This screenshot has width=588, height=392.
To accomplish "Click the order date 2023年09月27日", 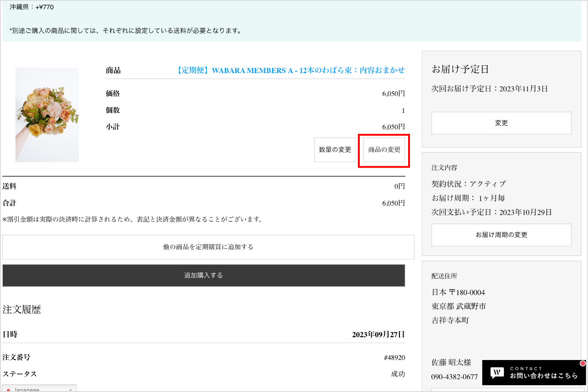I will click(x=378, y=334).
